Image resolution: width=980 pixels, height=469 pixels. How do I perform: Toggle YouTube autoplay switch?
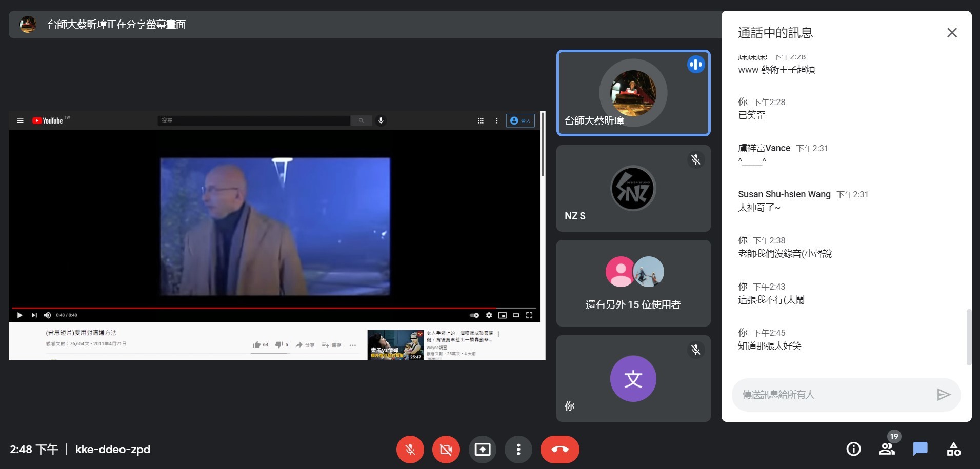(x=474, y=315)
